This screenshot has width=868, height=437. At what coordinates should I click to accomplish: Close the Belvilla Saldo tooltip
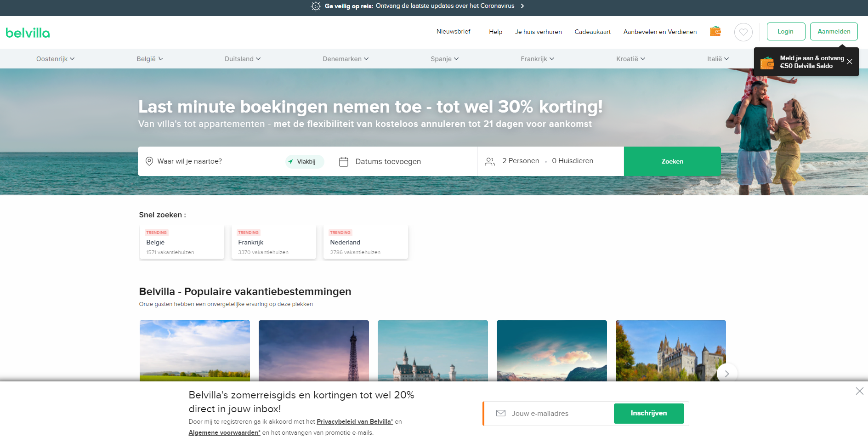[850, 62]
